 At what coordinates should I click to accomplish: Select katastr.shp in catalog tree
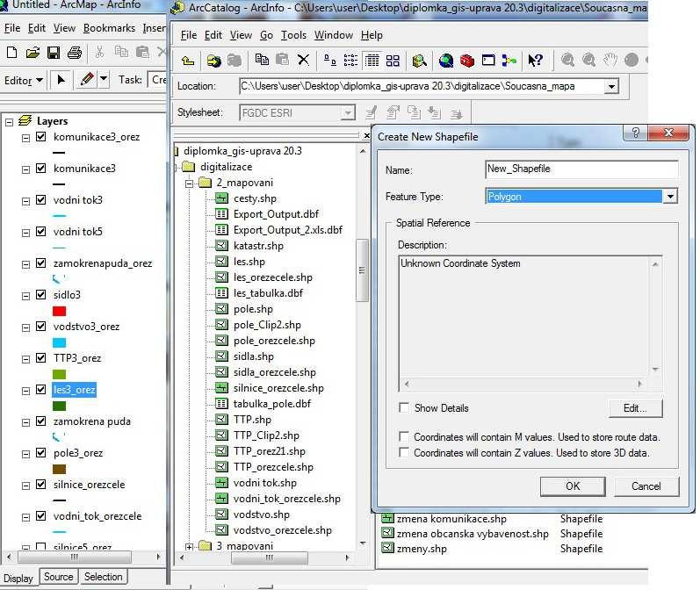(x=258, y=246)
